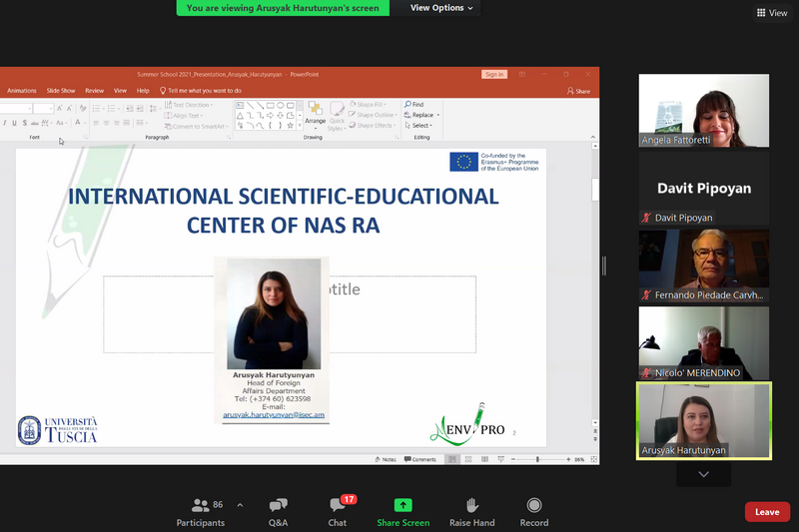The width and height of the screenshot is (799, 532).
Task: Click Convert to SmartArt
Action: [196, 126]
